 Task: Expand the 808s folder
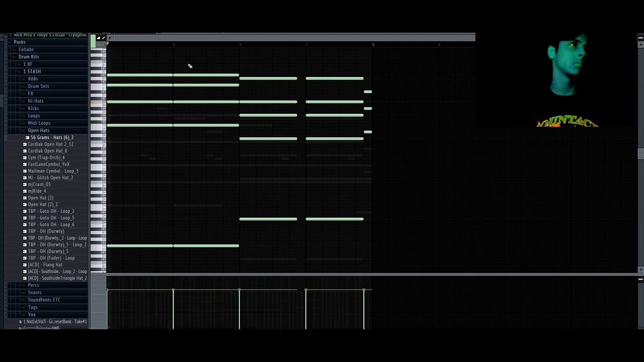(33, 79)
